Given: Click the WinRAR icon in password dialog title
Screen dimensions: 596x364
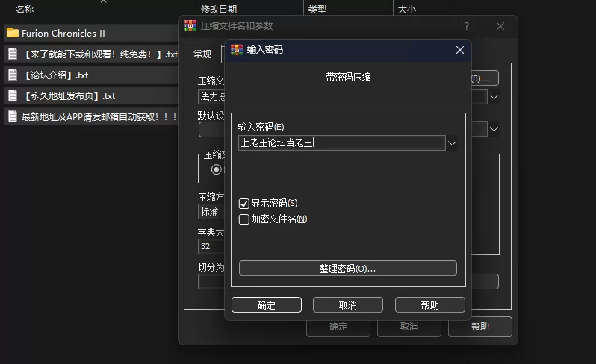Looking at the screenshot, I should pos(237,50).
